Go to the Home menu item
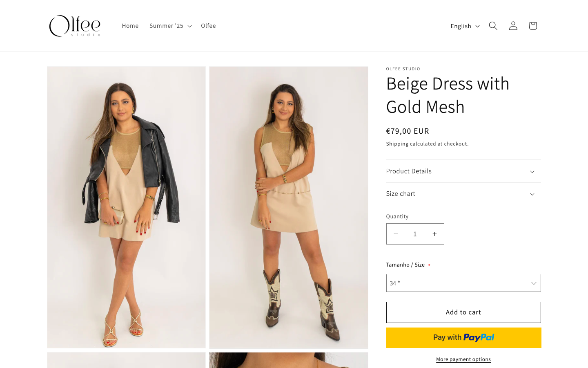The image size is (588, 368). point(130,26)
